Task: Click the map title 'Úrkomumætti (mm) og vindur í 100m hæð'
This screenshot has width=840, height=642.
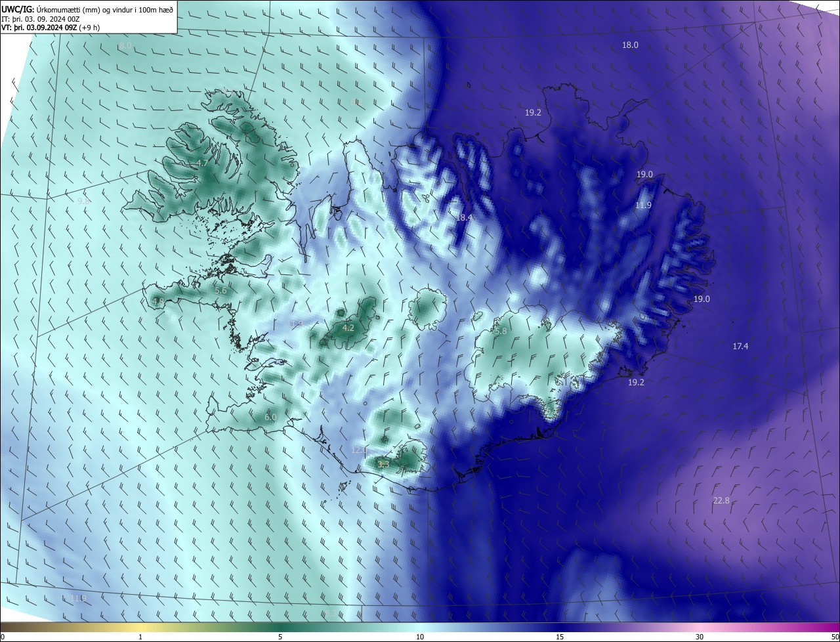Action: 105,9
